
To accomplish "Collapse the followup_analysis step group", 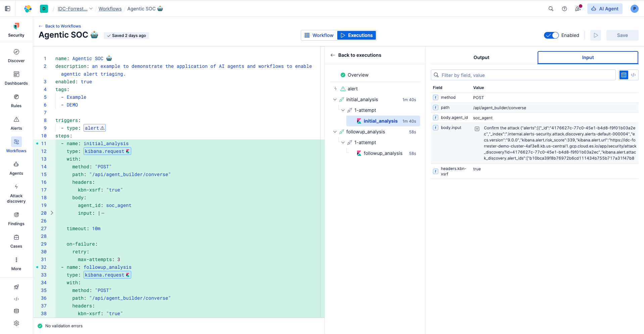I will [x=335, y=132].
